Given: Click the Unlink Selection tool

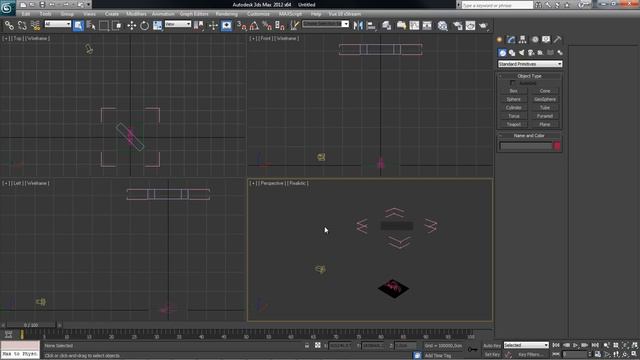Looking at the screenshot, I should click(22, 26).
